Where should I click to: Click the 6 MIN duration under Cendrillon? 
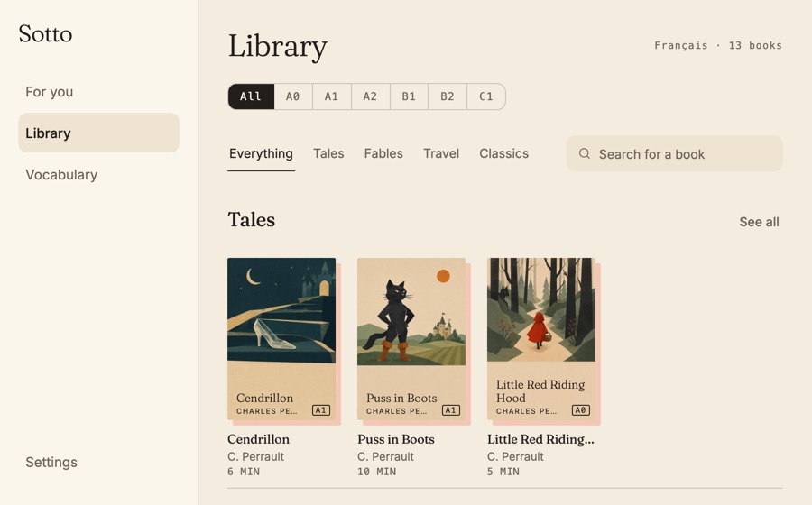pyautogui.click(x=244, y=472)
